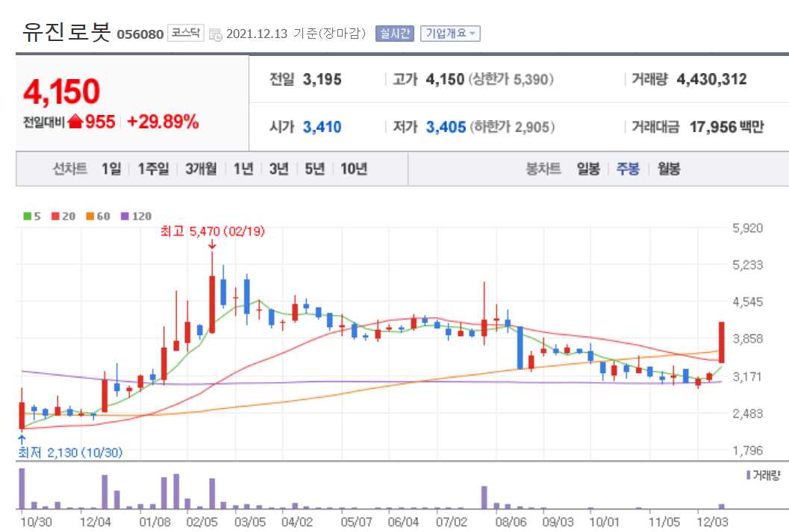Switch chart to 월봉 monthly candles
This screenshot has width=789, height=532.
coord(670,169)
